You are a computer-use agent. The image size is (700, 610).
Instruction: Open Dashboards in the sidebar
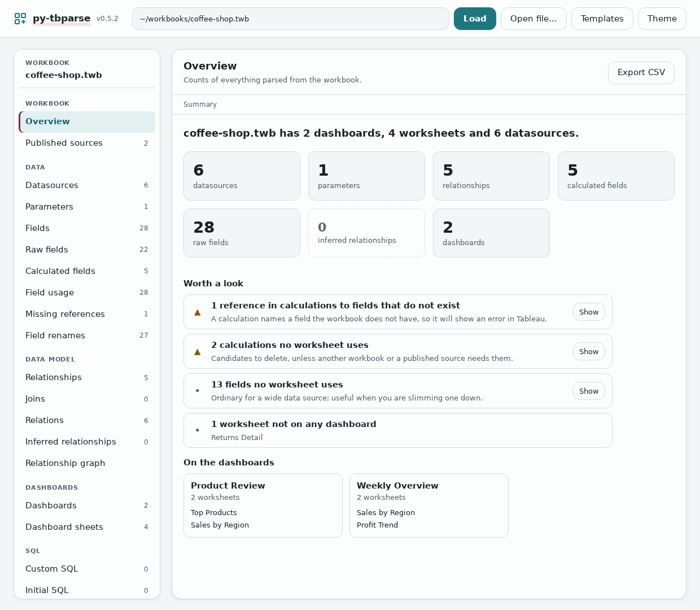(87, 506)
